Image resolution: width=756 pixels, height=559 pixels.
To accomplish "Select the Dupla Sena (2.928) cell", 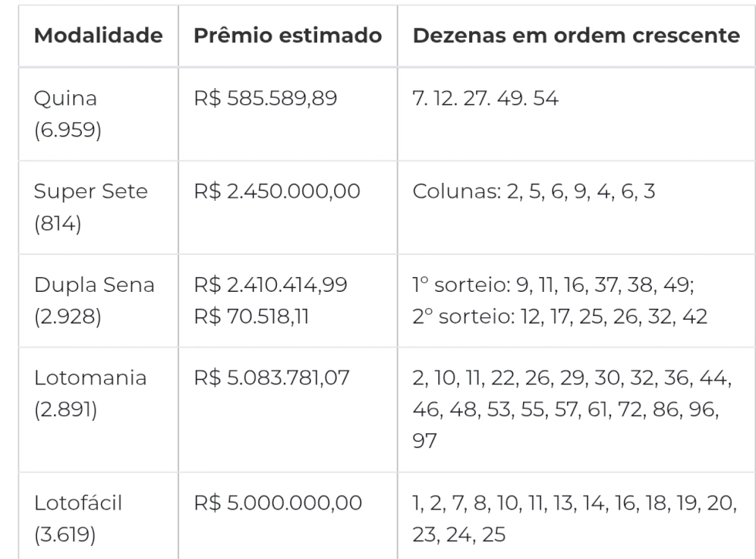I will 95,301.
